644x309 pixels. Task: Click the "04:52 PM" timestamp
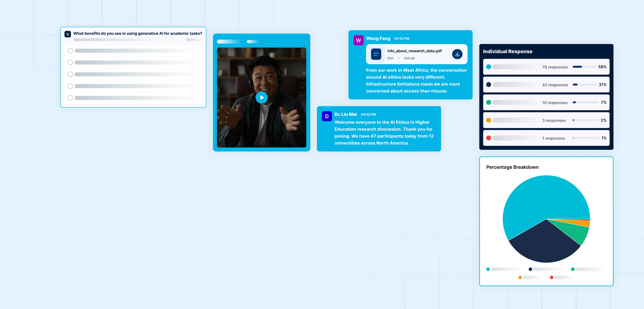(402, 39)
